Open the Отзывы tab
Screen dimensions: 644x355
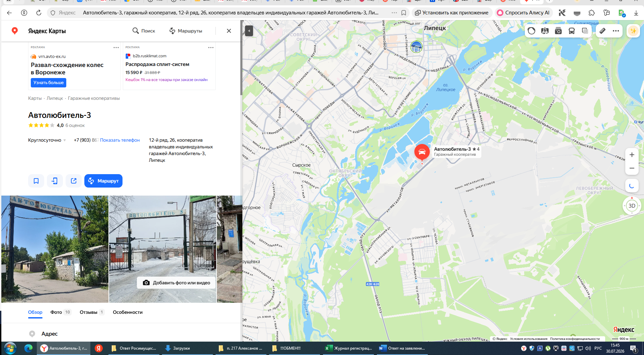(92, 312)
